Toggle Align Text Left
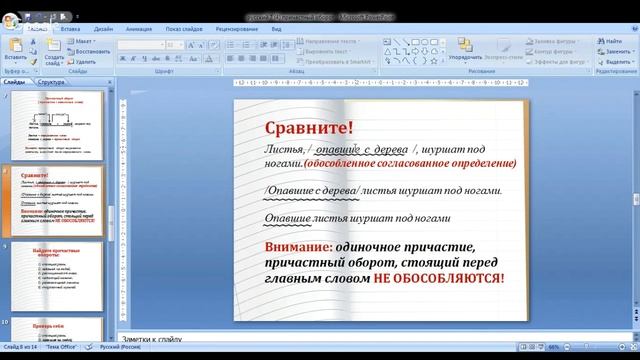640x360 pixels. click(x=230, y=59)
